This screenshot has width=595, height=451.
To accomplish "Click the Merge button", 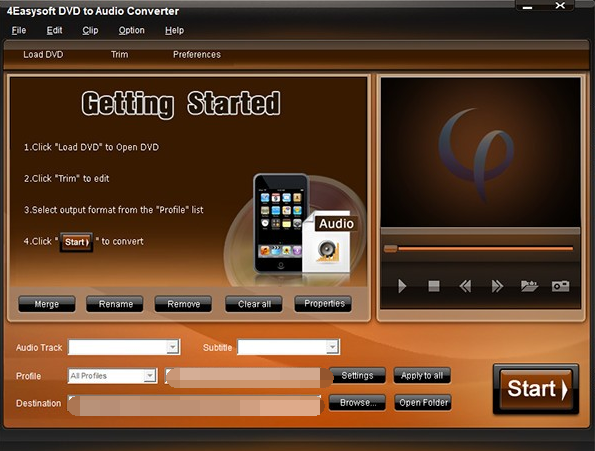I will (47, 304).
